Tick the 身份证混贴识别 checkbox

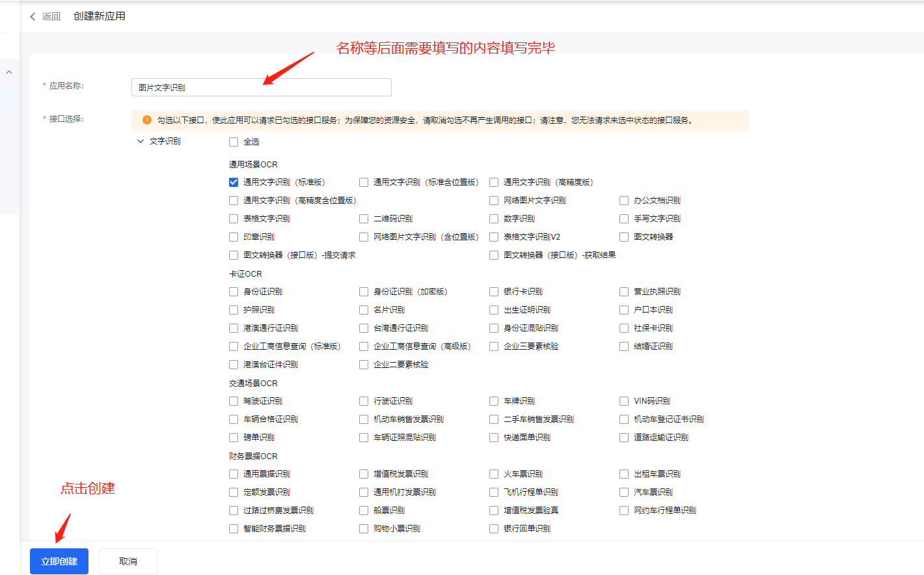point(494,328)
